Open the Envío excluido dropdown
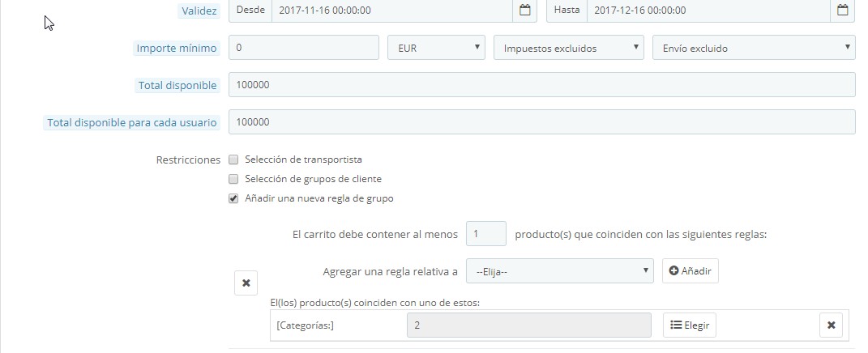The width and height of the screenshot is (868, 353). pos(754,48)
